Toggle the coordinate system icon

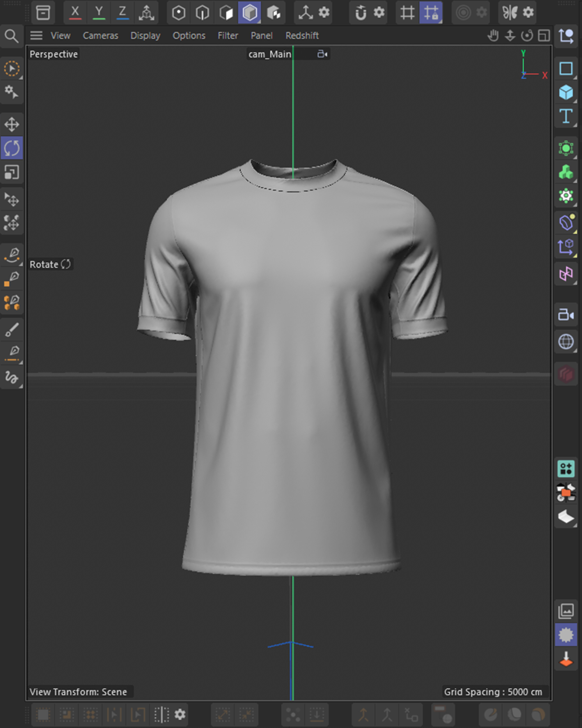coord(146,13)
